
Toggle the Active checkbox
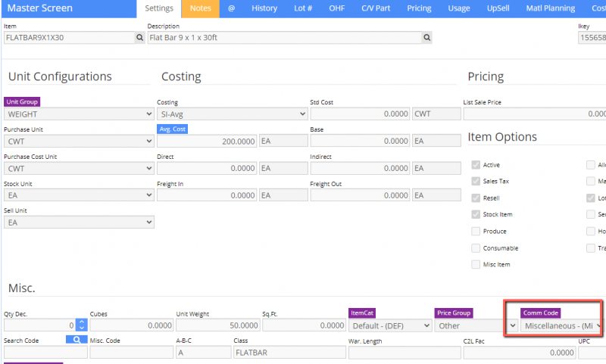click(476, 164)
